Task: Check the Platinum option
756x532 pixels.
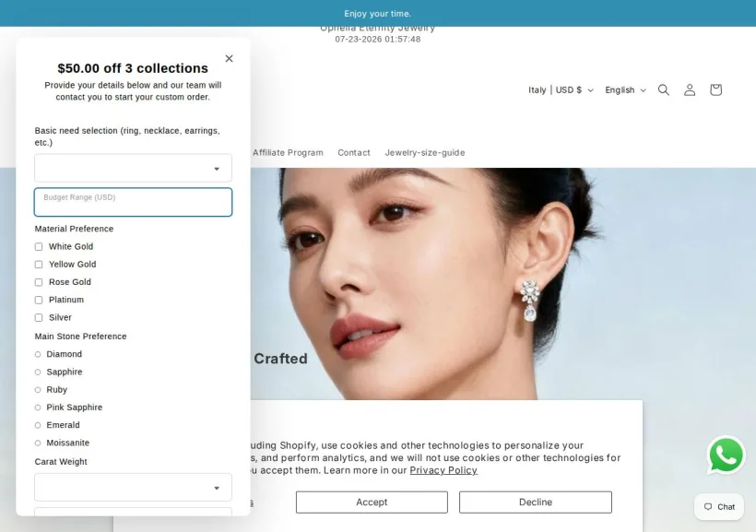Action: click(39, 300)
